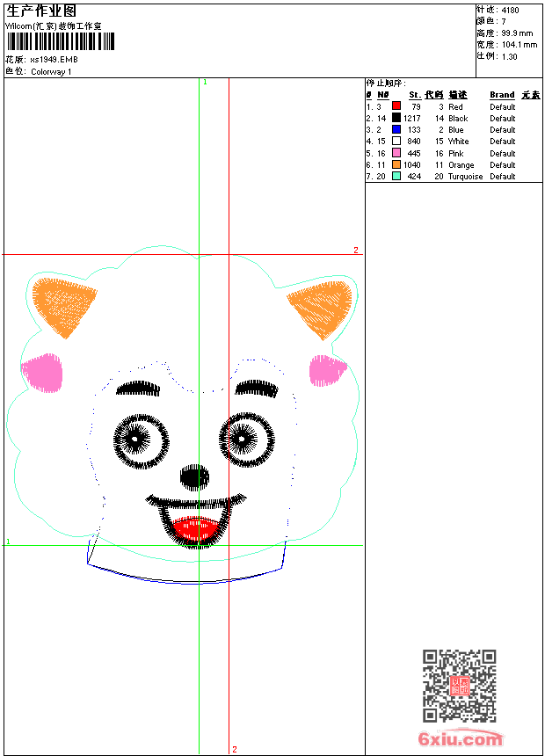
Task: Click the left pink cheek of the design
Action: (x=42, y=373)
